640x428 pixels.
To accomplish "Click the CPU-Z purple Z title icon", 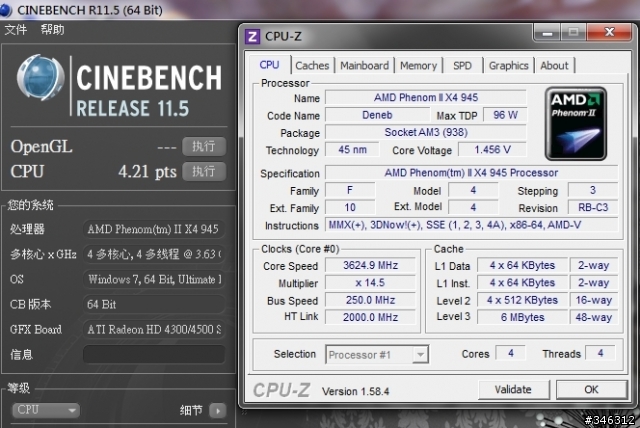I will (x=252, y=37).
